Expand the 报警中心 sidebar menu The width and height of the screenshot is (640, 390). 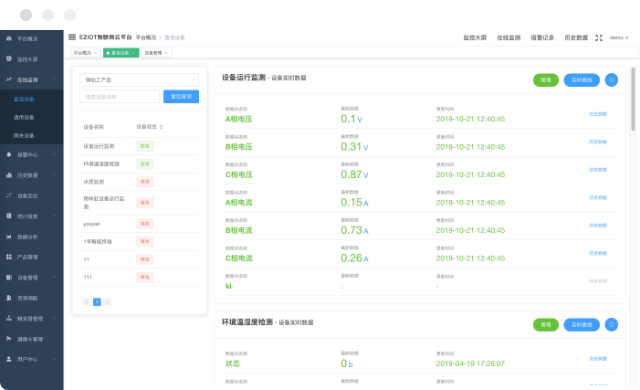pos(54,155)
